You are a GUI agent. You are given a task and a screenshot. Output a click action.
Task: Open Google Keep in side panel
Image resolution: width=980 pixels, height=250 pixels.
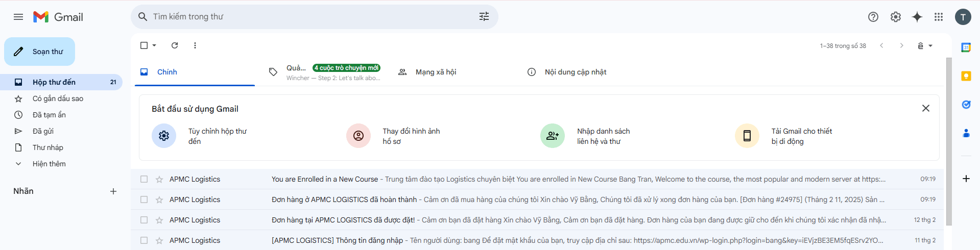(966, 76)
